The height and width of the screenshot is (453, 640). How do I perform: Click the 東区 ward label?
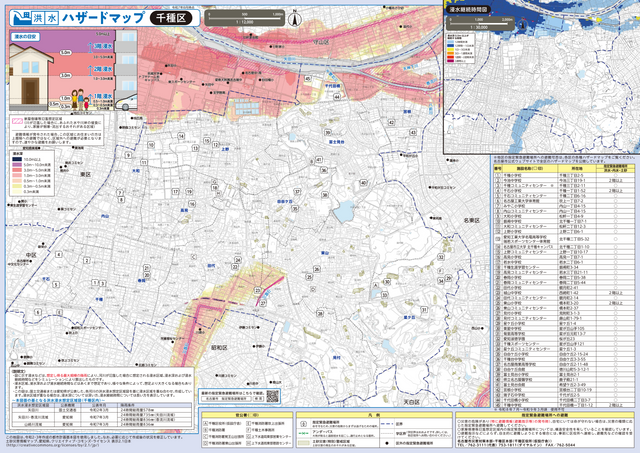[85, 174]
